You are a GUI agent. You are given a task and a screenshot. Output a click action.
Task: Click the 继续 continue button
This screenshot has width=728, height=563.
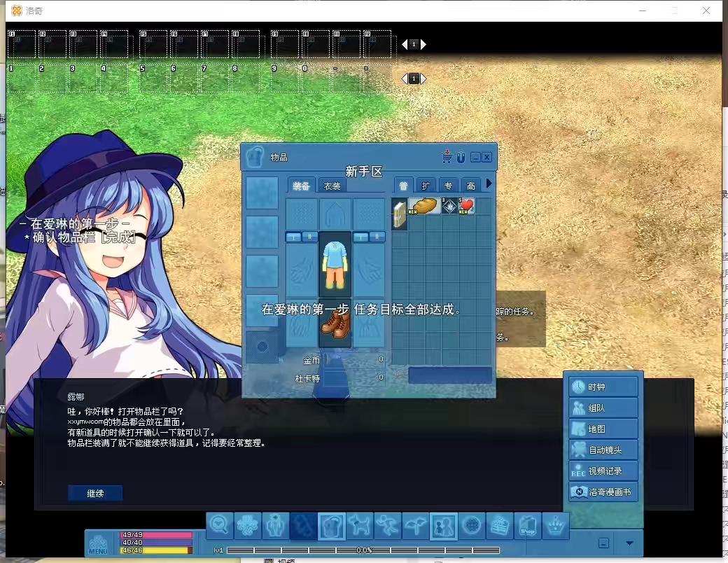tap(95, 493)
